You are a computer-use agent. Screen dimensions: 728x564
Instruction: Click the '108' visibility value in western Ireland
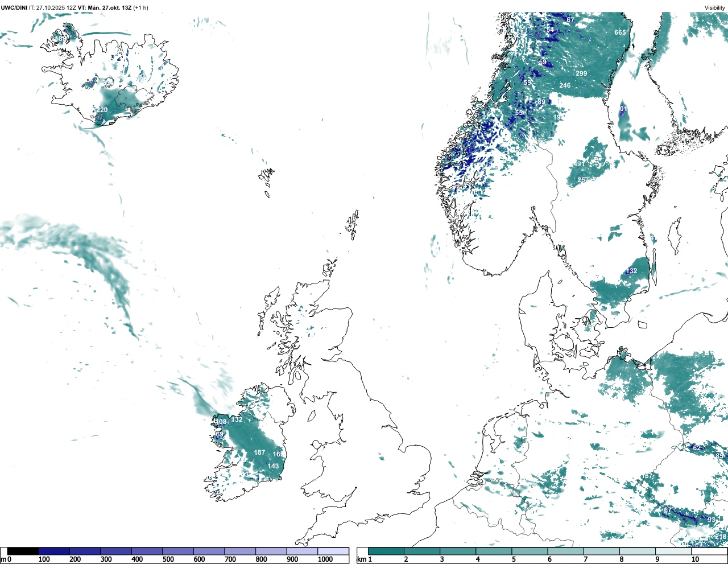(x=221, y=422)
